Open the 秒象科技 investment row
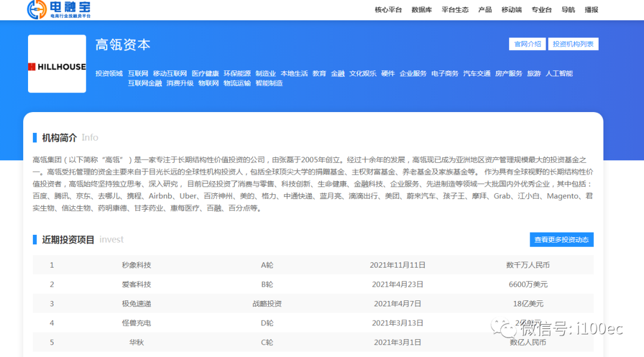 point(313,265)
